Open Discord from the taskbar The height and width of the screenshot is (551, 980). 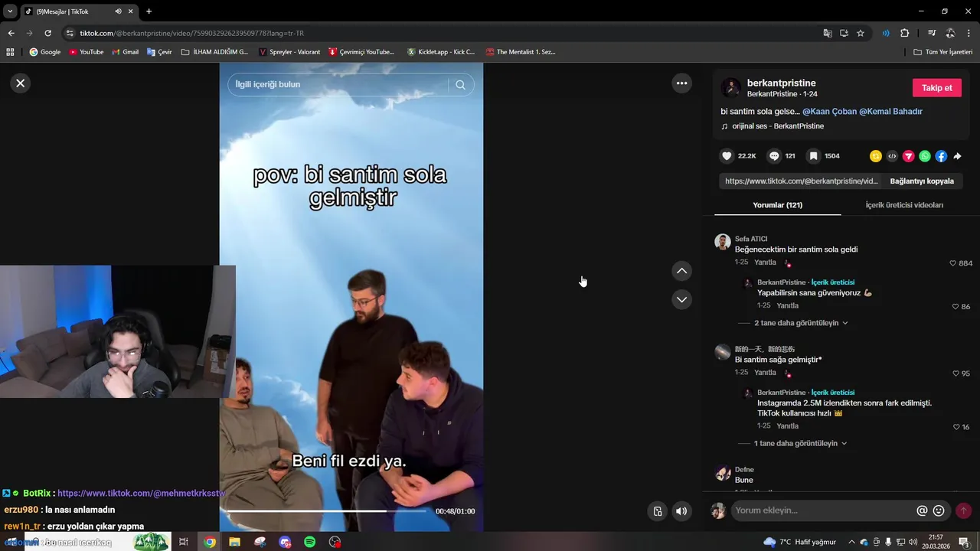tap(285, 542)
